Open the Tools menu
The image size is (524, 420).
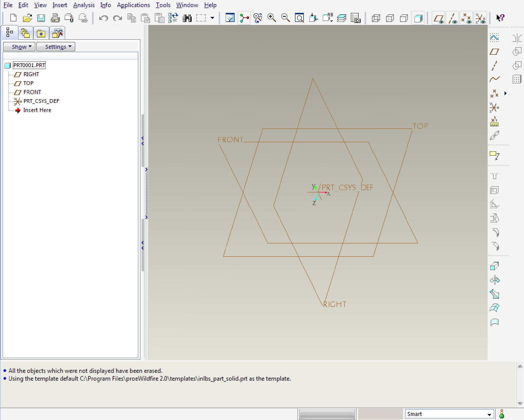[163, 5]
